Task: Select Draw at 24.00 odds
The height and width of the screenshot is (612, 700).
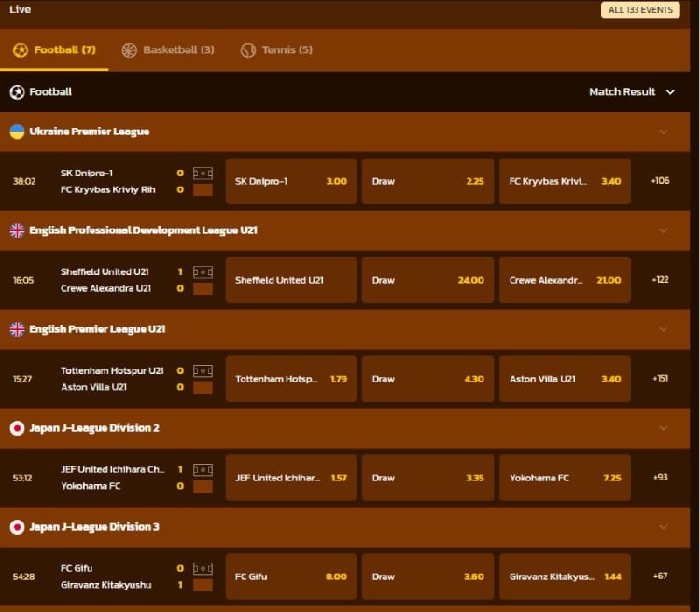Action: pyautogui.click(x=427, y=280)
